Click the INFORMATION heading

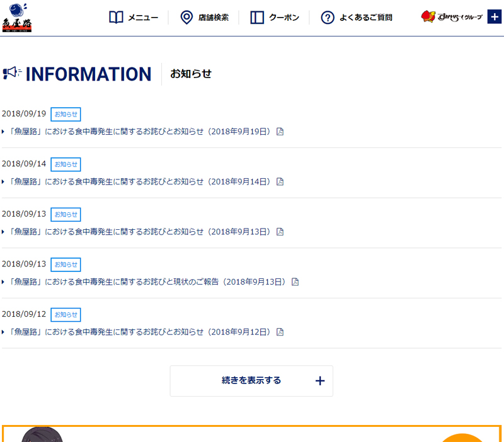tap(88, 74)
